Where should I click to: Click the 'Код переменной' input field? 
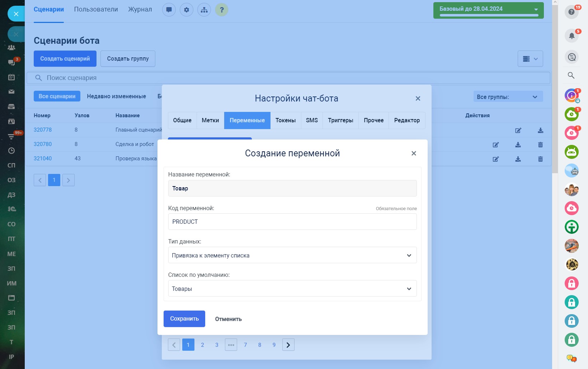point(292,222)
